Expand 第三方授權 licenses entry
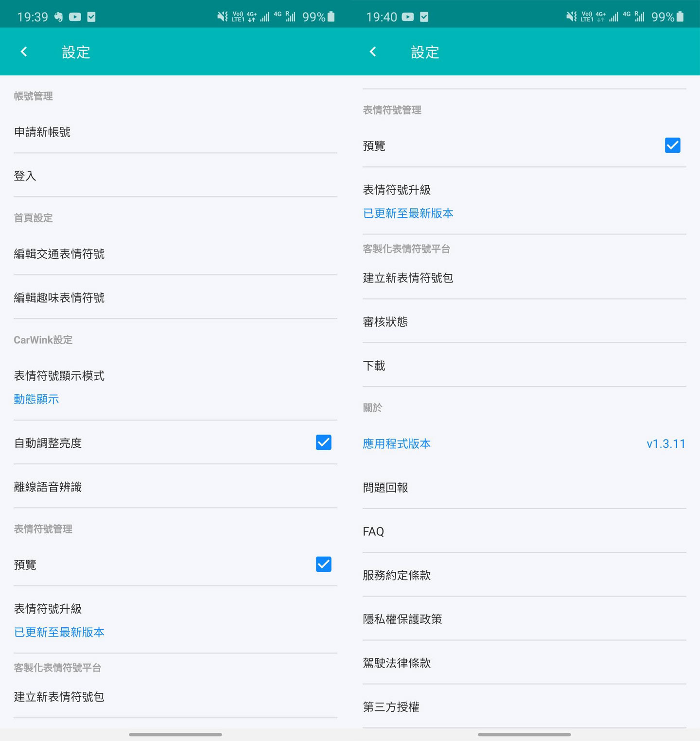The image size is (700, 741). point(392,707)
